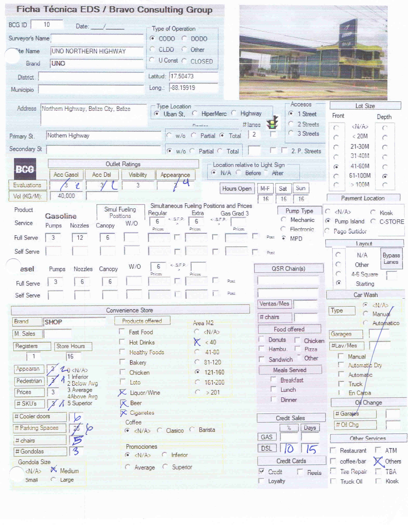Click the # lanes field showing 2

pyautogui.click(x=254, y=134)
